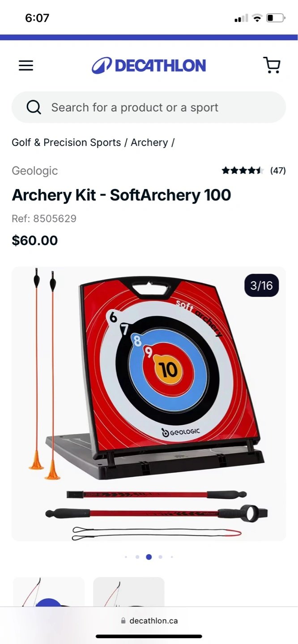The height and width of the screenshot is (644, 298).
Task: Select the fourth carousel dot
Action: click(x=160, y=557)
